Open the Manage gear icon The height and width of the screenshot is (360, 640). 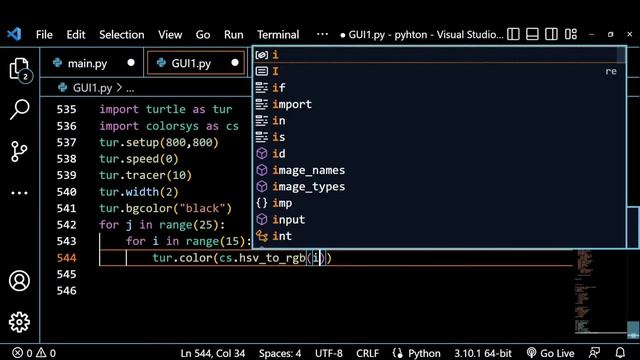(19, 322)
